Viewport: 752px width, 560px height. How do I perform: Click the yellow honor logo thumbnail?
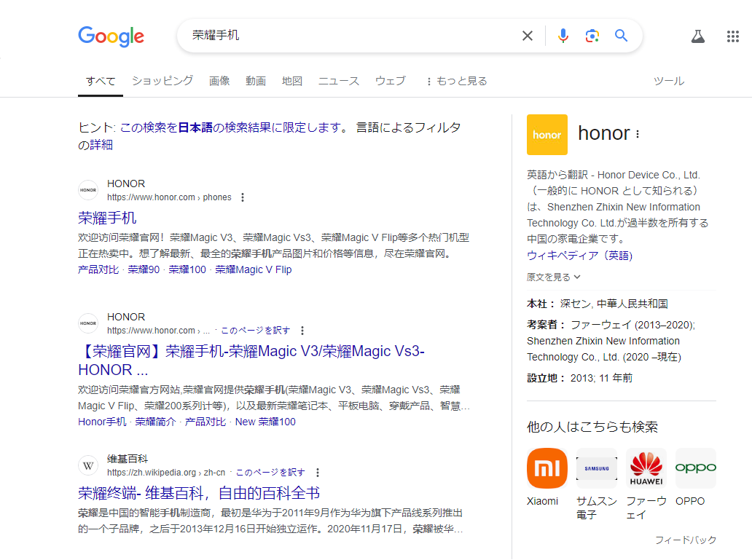click(x=547, y=135)
